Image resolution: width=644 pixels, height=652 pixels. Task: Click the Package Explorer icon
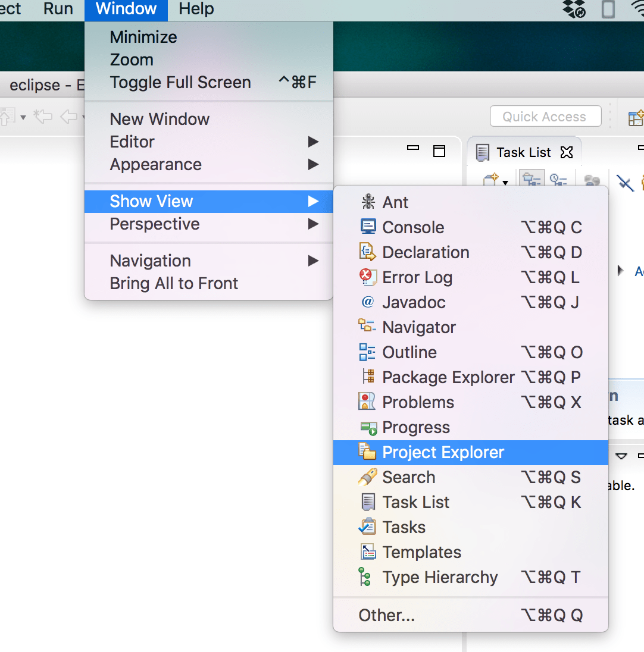pos(368,376)
